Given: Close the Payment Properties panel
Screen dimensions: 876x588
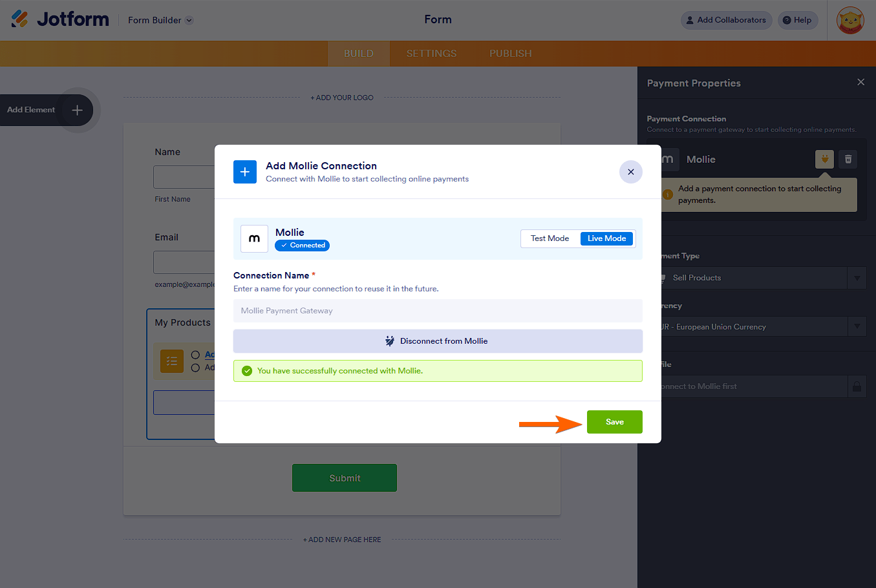Looking at the screenshot, I should [860, 82].
